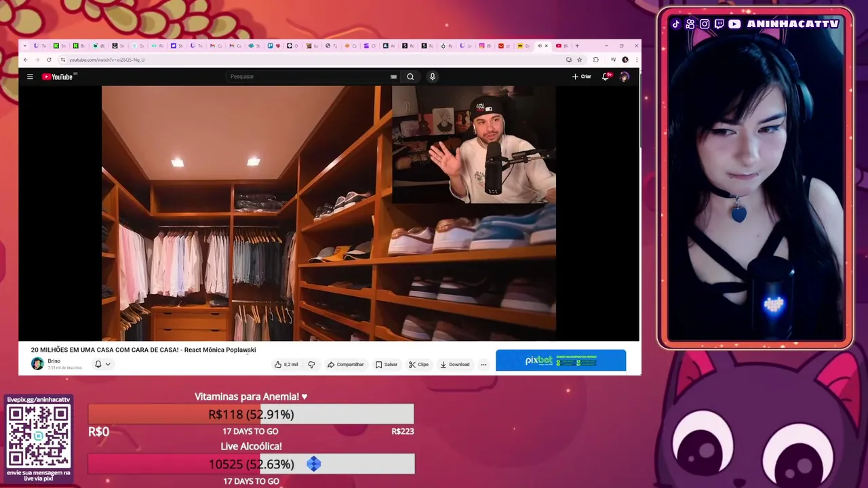This screenshot has height=488, width=868.
Task: Open the Chrome profile avatar
Action: [625, 60]
